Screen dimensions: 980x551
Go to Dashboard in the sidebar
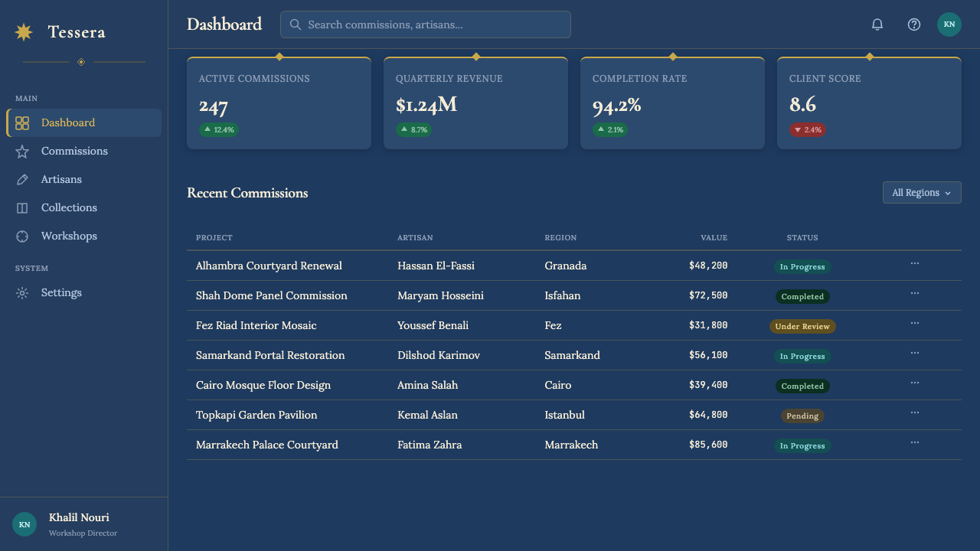84,122
